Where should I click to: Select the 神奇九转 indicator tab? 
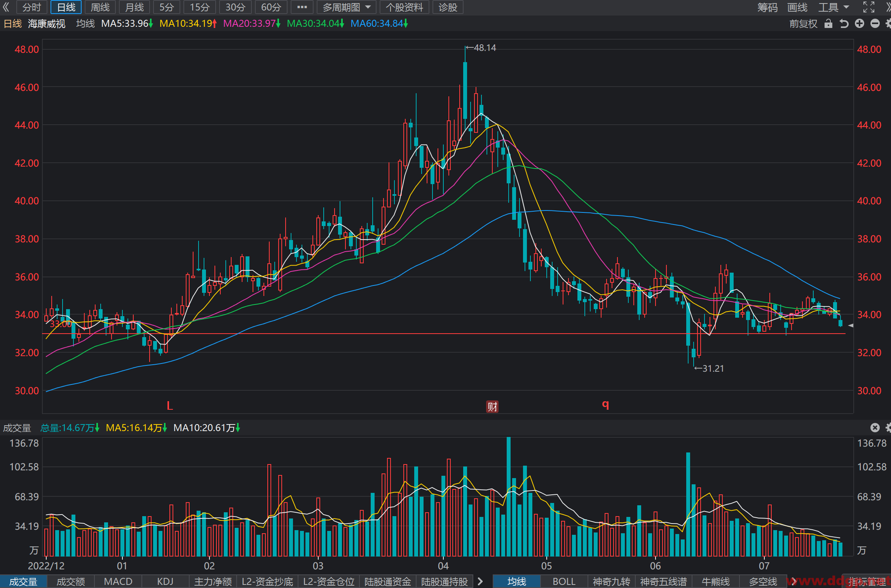(x=611, y=581)
